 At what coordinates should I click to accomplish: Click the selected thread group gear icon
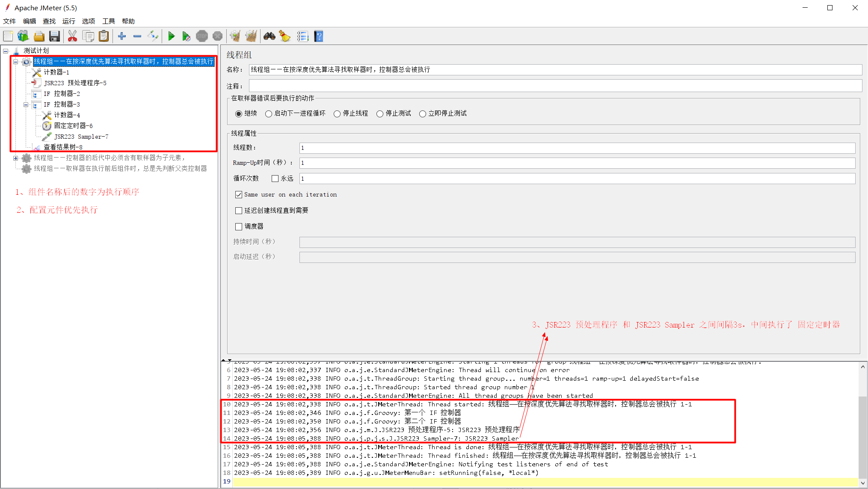26,62
